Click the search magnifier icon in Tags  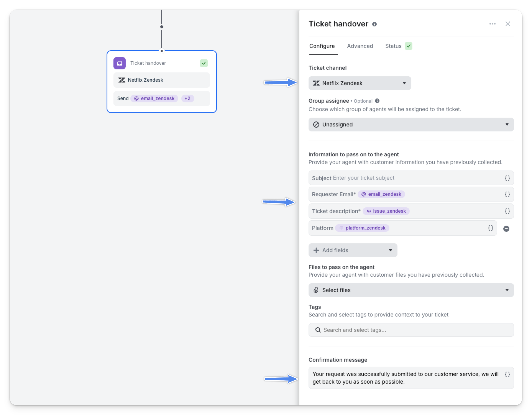tap(318, 330)
